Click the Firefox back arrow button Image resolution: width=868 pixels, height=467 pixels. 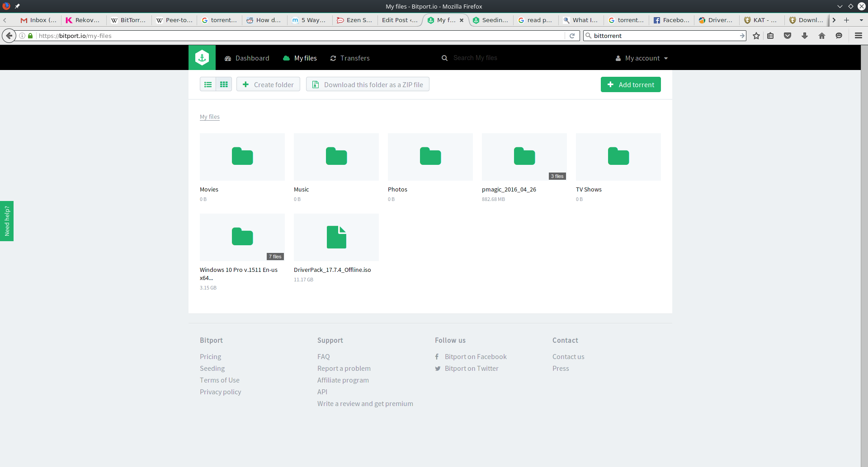[9, 36]
